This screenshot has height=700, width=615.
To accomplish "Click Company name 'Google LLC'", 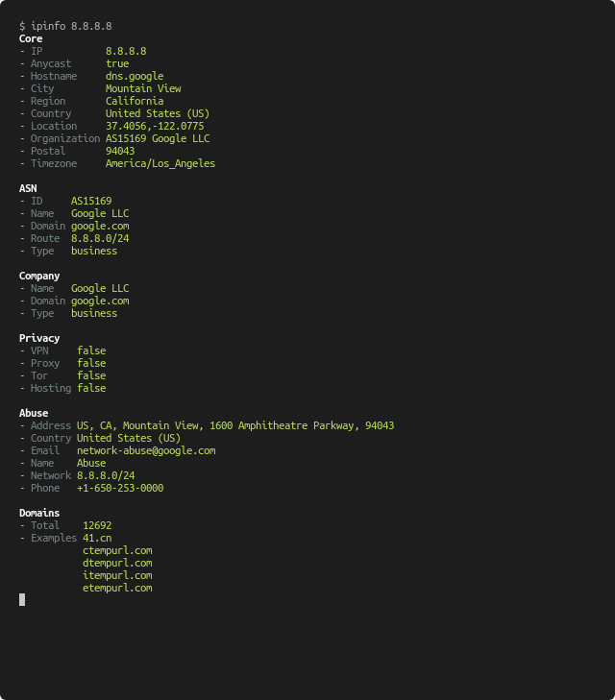I will tap(100, 289).
